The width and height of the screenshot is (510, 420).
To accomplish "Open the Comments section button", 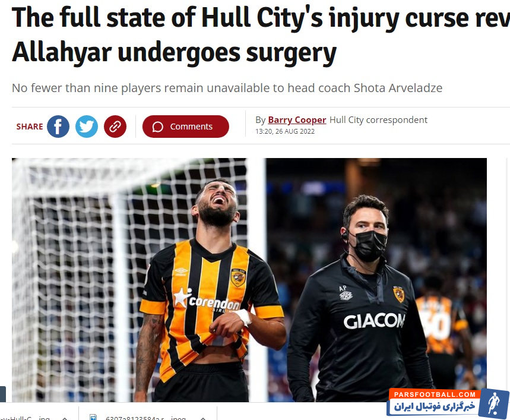I will [x=186, y=127].
